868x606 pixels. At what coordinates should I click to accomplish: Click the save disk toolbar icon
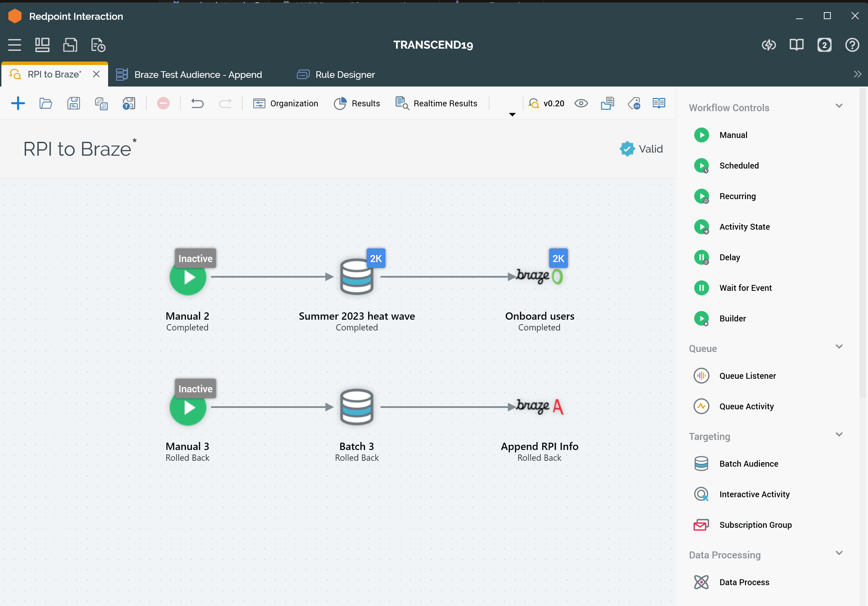[73, 103]
